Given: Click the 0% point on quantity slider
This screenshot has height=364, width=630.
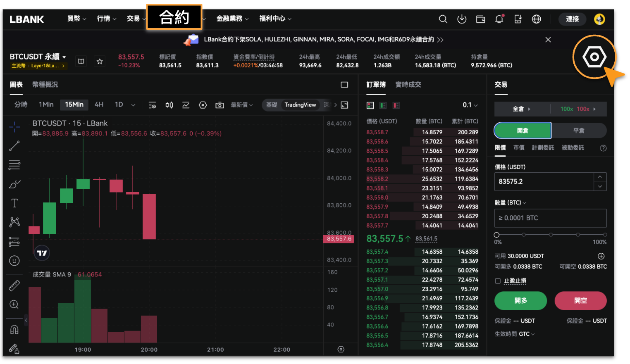Looking at the screenshot, I should 496,235.
